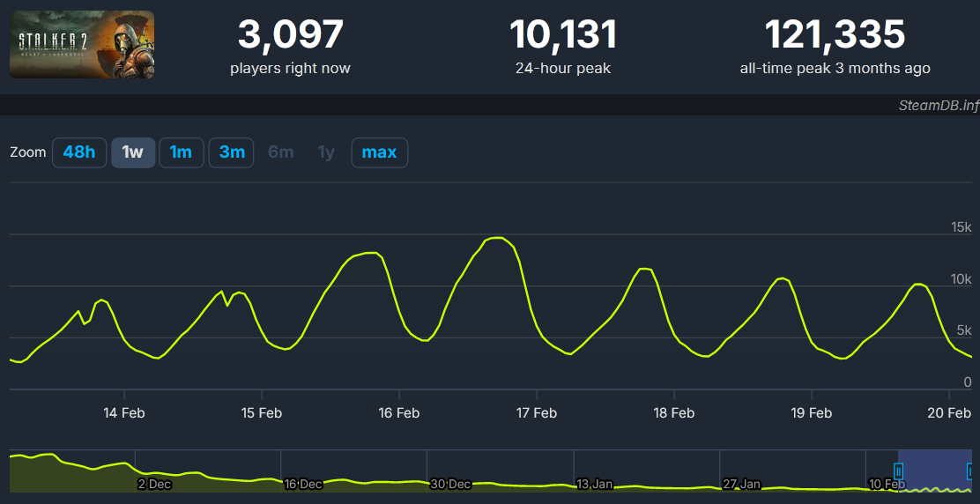Click the all-time peak 3 months ago caption
The height and width of the screenshot is (504, 980).
835,68
